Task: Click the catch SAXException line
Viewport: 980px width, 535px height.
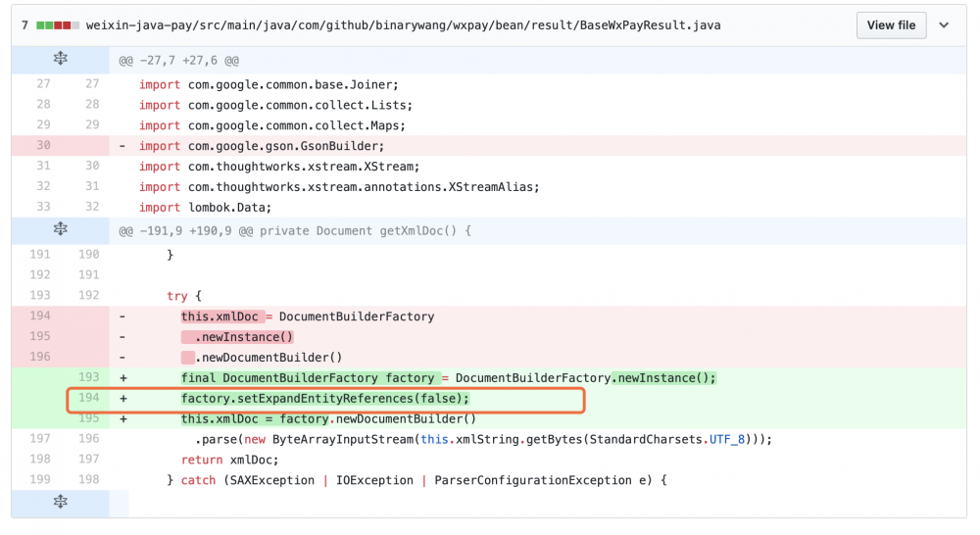Action: tap(416, 481)
